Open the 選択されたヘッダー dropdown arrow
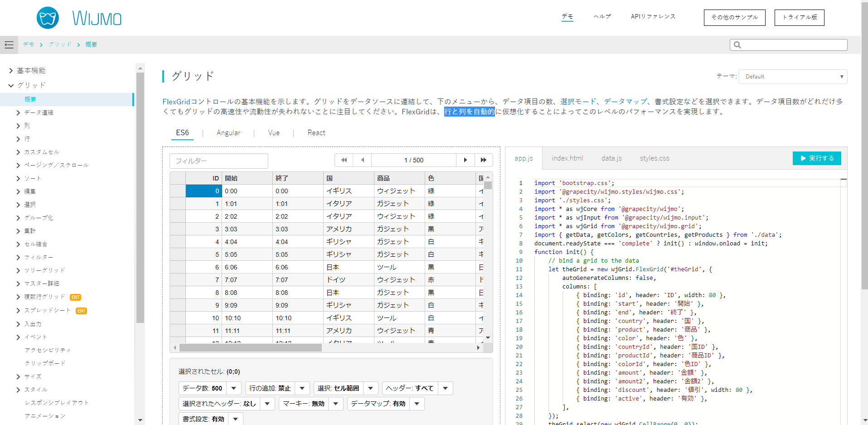This screenshot has width=868, height=425. [267, 404]
